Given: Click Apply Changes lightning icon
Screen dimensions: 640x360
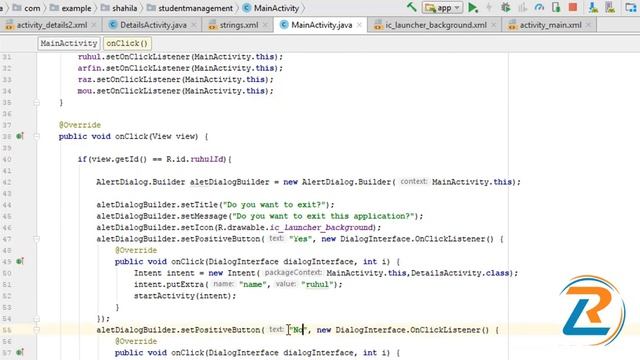Looking at the screenshot, I should [489, 7].
